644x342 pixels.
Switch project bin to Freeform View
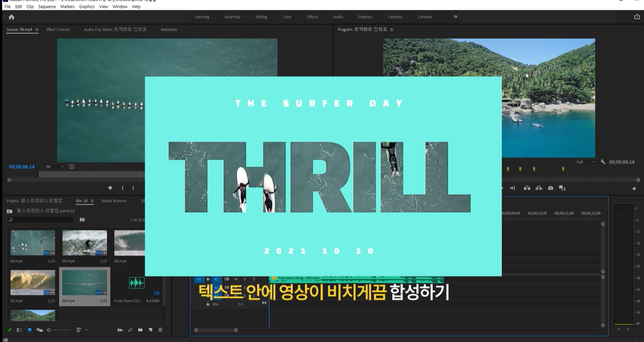39,330
